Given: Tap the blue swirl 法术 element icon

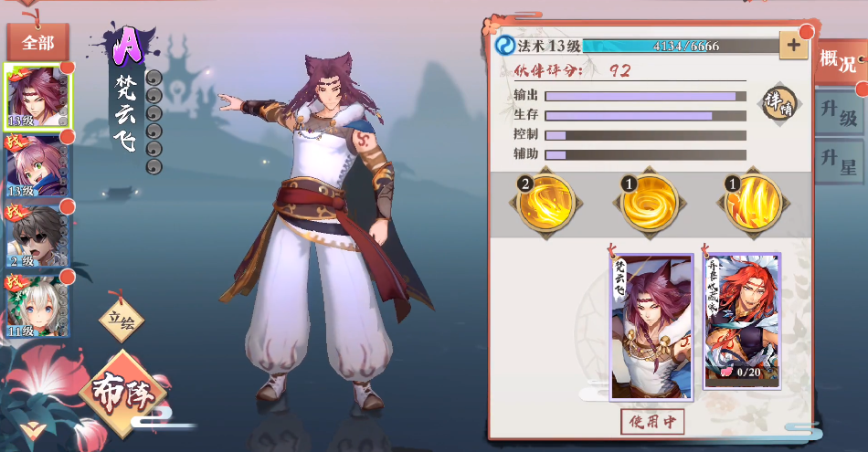Looking at the screenshot, I should 504,46.
